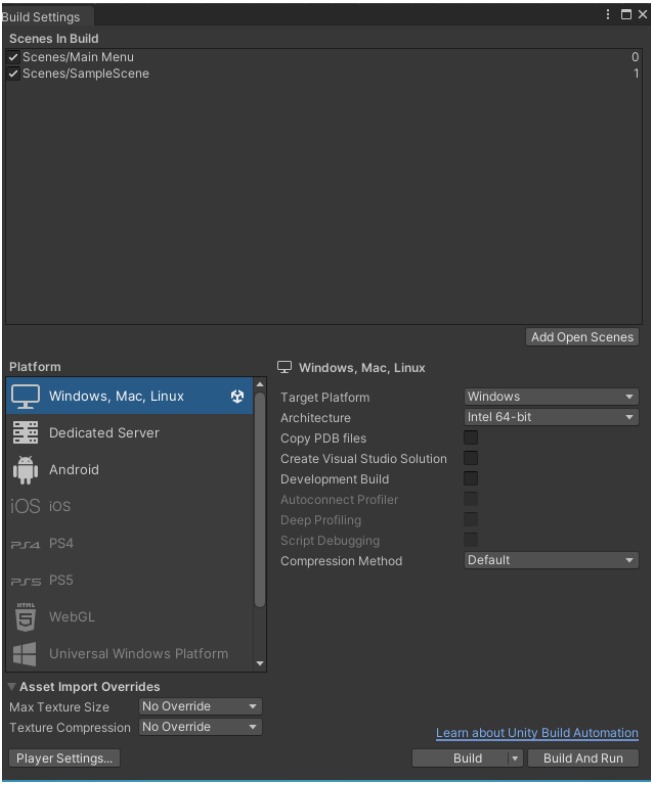Click the Target Platform label
Viewport: 651px width, 785px height.
(x=325, y=398)
